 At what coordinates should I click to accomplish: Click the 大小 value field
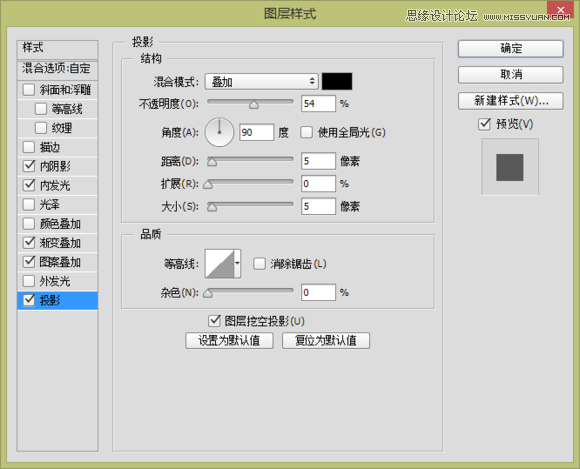point(318,206)
